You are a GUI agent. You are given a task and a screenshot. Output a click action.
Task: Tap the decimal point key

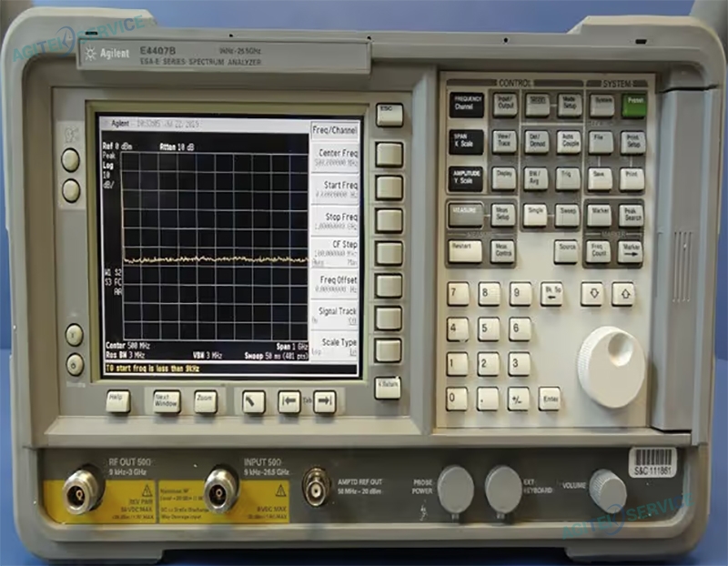click(x=488, y=399)
